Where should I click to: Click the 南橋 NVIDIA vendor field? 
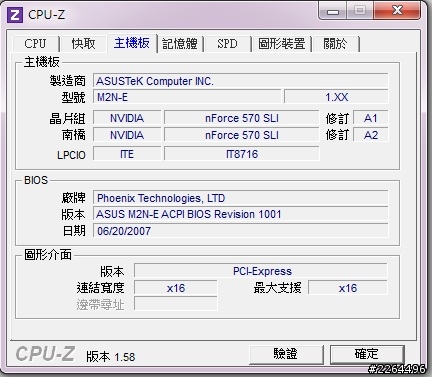coord(127,135)
